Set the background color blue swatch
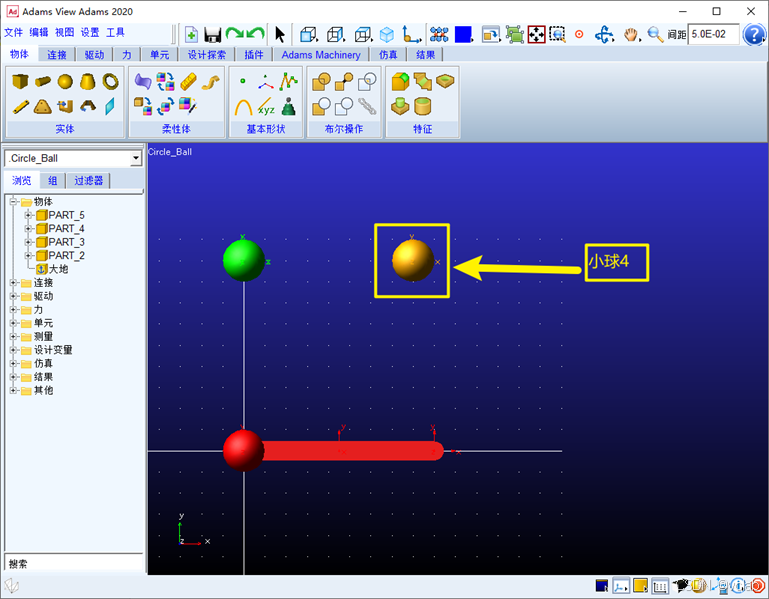This screenshot has height=599, width=769. coord(463,34)
